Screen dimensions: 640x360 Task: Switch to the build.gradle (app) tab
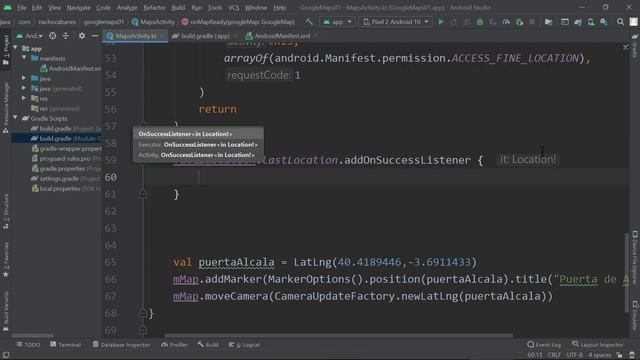tap(205, 36)
